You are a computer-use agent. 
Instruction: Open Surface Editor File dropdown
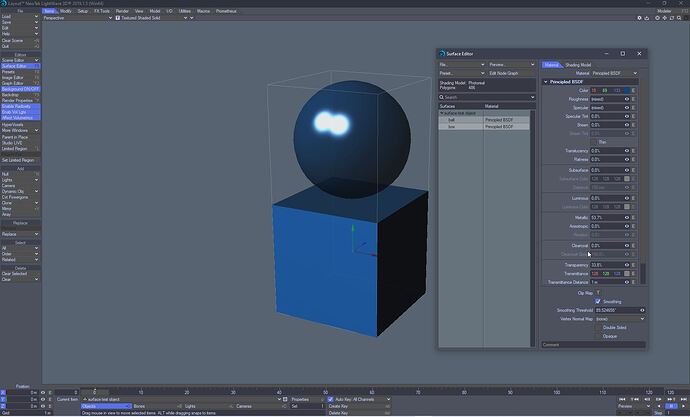coord(462,65)
